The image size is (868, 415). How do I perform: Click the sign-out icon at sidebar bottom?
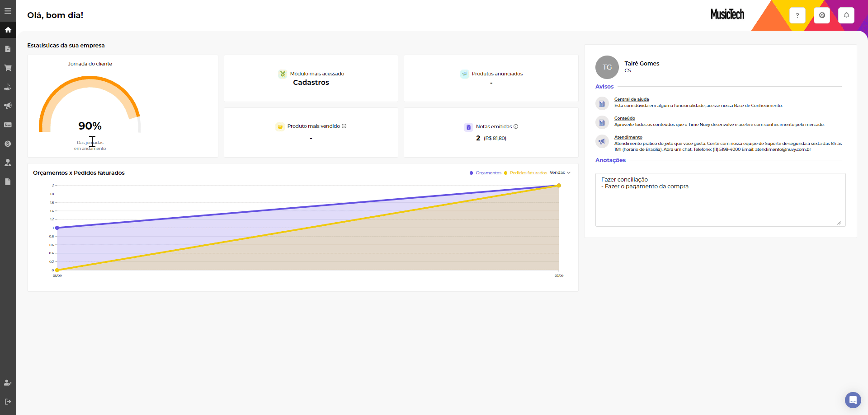pyautogui.click(x=8, y=401)
